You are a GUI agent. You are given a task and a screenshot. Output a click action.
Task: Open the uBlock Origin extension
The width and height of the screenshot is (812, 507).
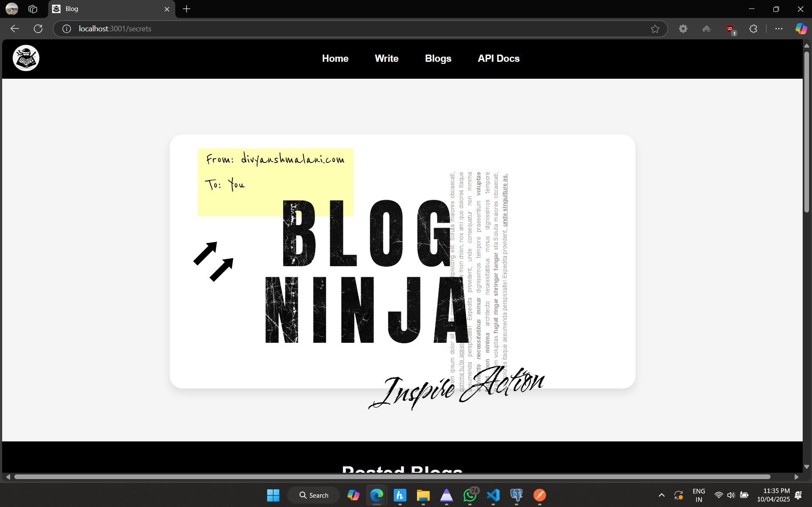point(730,29)
